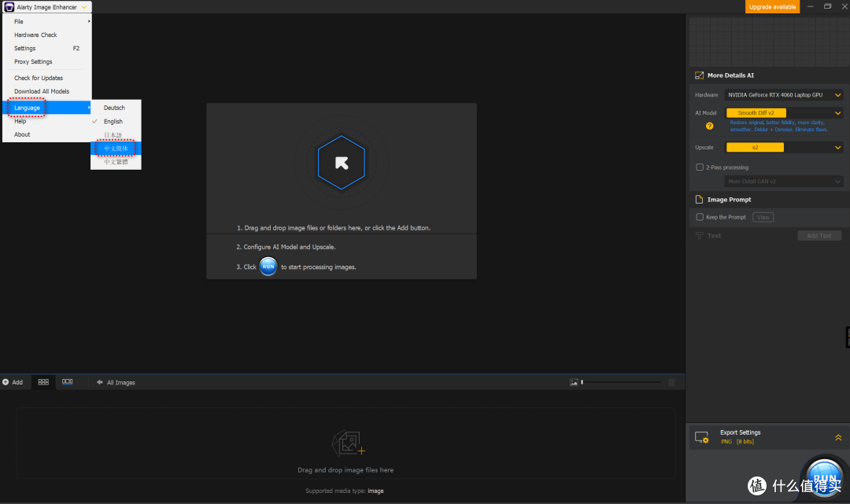850x504 pixels.
Task: Click the trash delete icon
Action: coord(671,382)
